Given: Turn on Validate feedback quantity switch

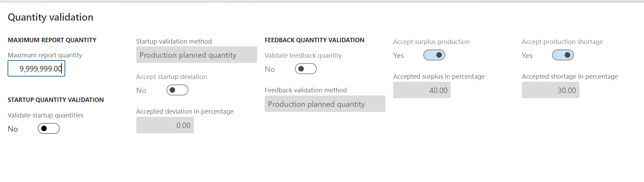Looking at the screenshot, I should point(306,69).
